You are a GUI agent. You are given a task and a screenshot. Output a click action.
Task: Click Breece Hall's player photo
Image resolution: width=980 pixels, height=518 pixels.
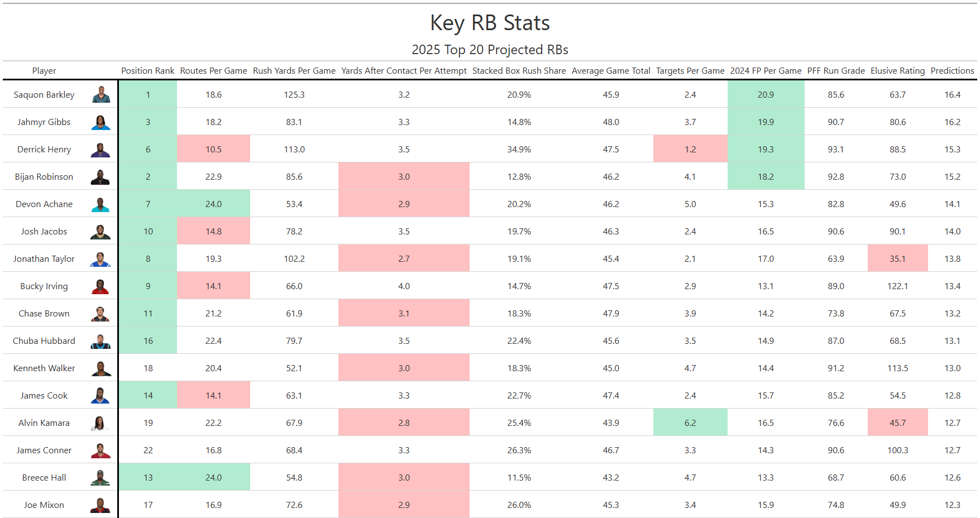[101, 478]
